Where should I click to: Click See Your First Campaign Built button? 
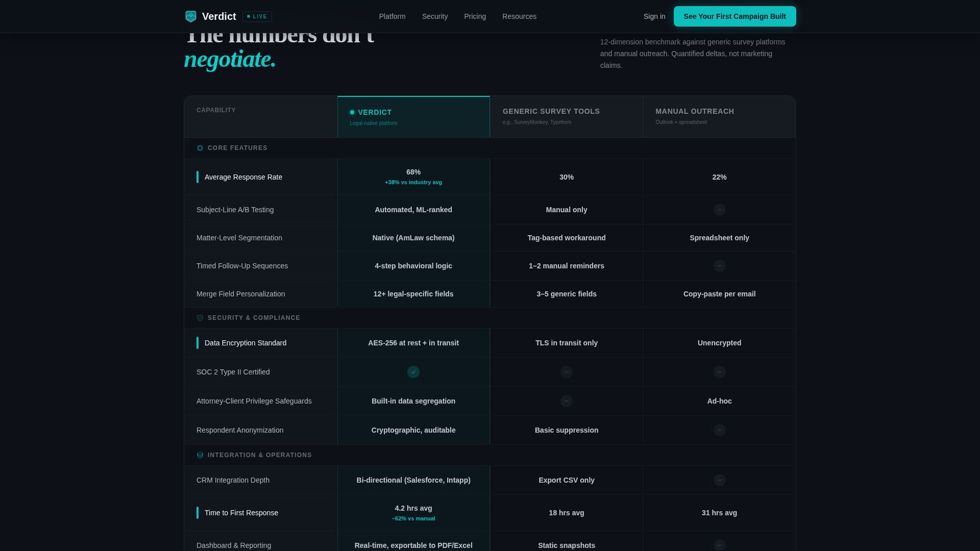click(x=734, y=16)
